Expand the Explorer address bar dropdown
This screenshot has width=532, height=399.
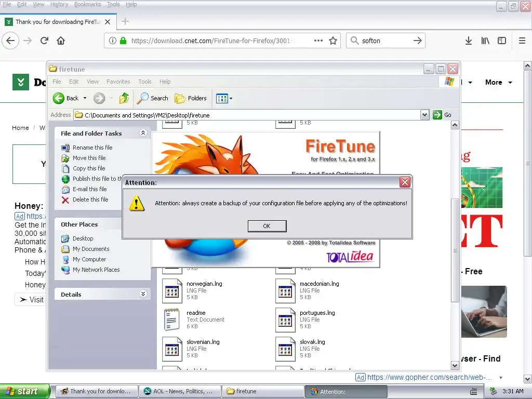424,115
